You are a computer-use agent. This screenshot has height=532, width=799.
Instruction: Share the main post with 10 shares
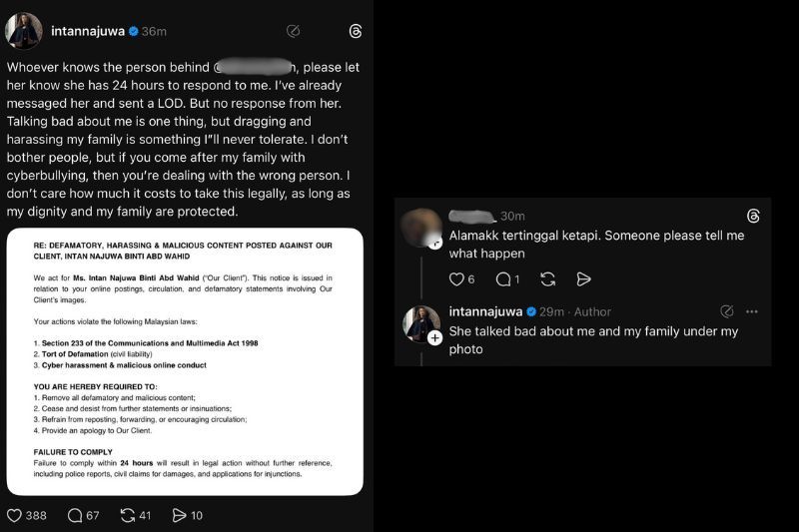pyautogui.click(x=180, y=515)
